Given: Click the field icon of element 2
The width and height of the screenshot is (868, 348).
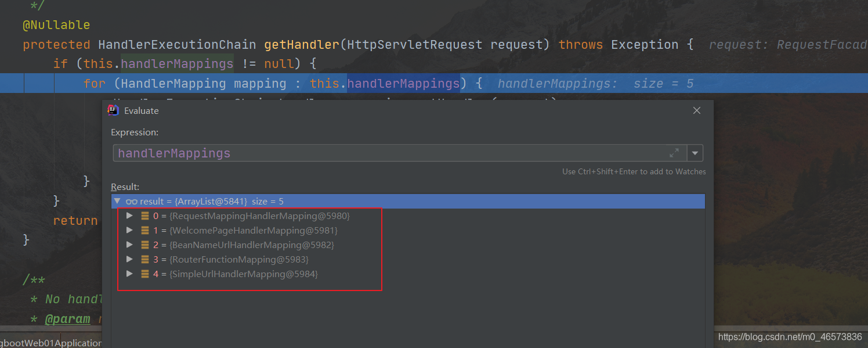Looking at the screenshot, I should (145, 245).
